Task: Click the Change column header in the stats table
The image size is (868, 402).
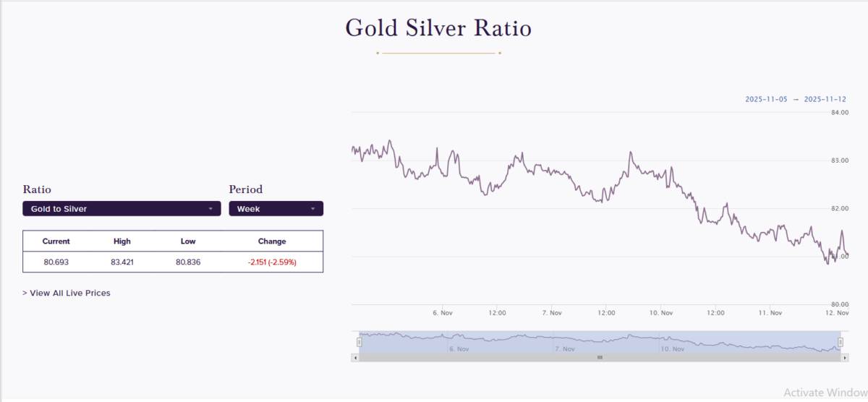Action: click(x=272, y=241)
